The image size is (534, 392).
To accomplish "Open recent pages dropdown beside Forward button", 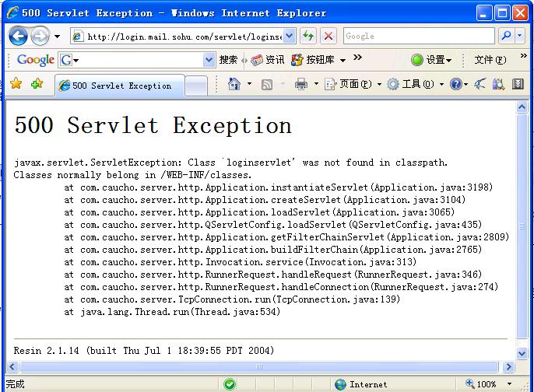I will (58, 36).
